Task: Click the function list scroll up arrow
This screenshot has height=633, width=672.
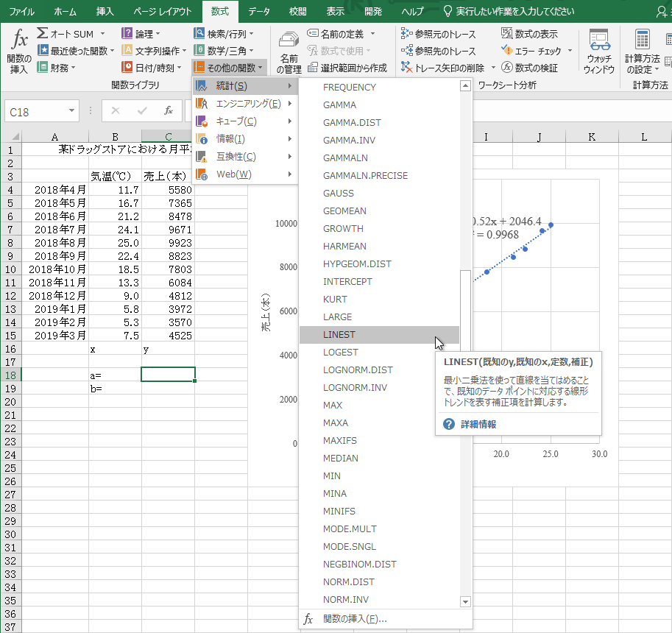Action: 465,86
